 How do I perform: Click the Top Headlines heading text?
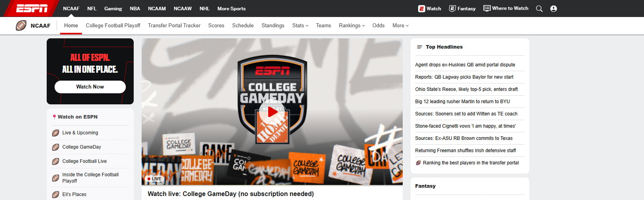pos(444,47)
